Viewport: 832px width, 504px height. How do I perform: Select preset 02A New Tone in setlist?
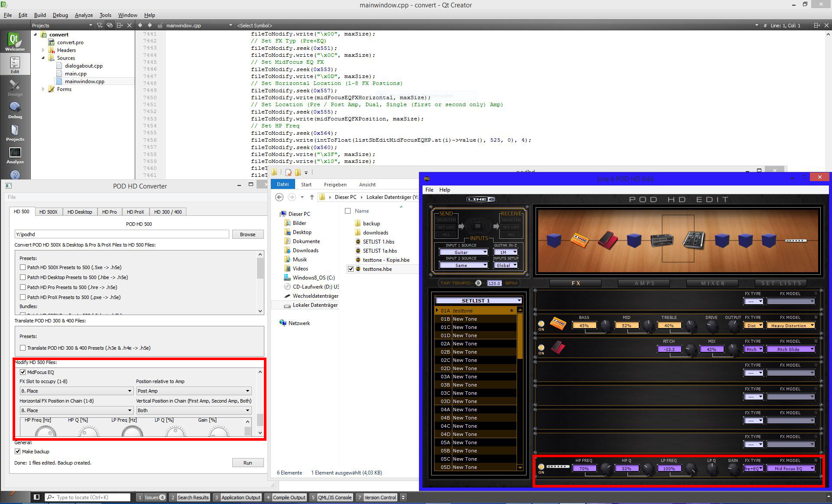tap(475, 344)
